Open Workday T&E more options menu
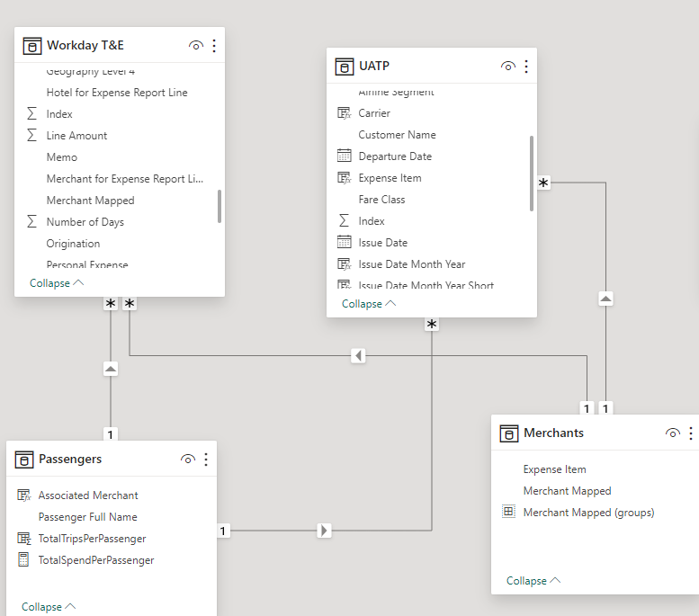 tap(214, 46)
